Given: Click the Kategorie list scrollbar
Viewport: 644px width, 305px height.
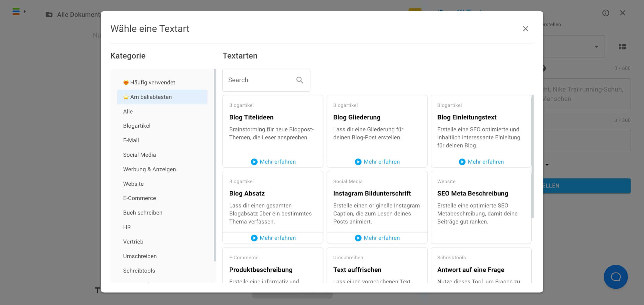Looking at the screenshot, I should [215, 165].
